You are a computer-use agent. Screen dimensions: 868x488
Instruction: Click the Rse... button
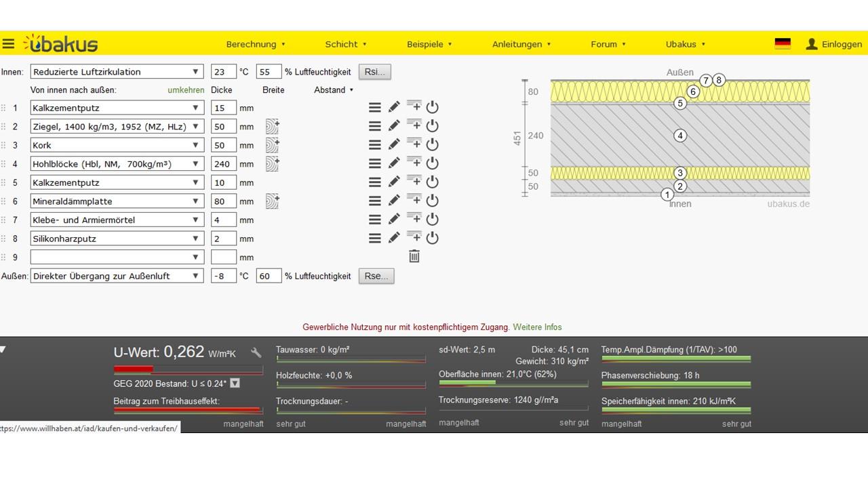click(x=376, y=276)
